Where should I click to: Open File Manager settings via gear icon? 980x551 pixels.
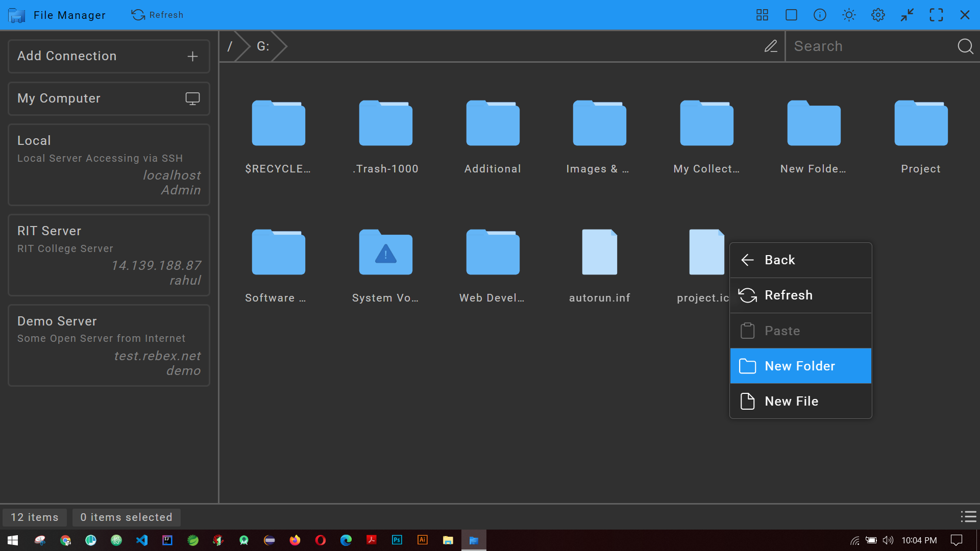click(878, 15)
